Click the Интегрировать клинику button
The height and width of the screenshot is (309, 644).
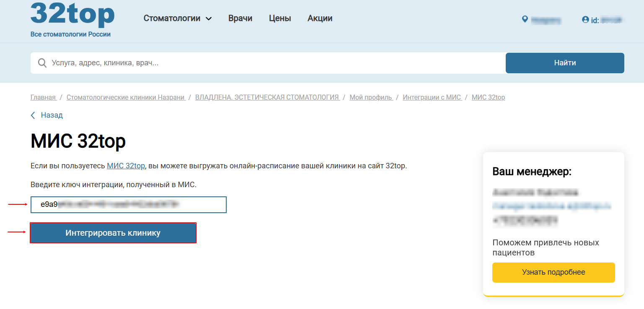click(113, 233)
